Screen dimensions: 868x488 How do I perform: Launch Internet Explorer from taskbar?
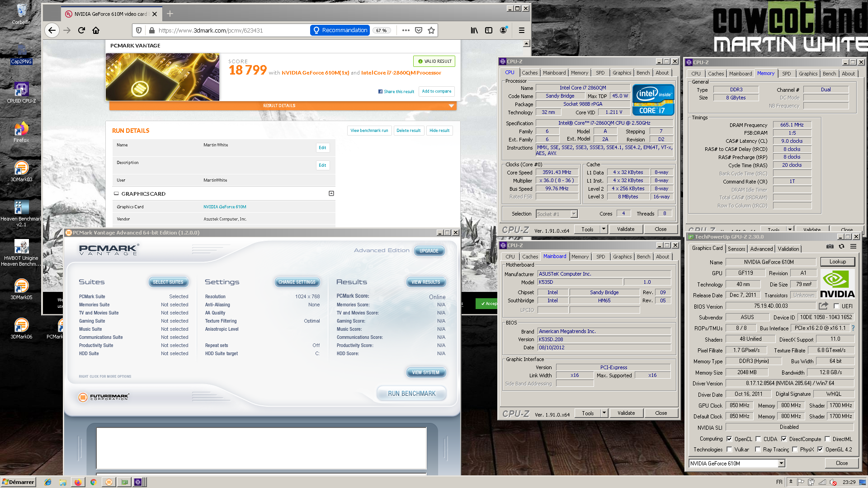point(48,482)
